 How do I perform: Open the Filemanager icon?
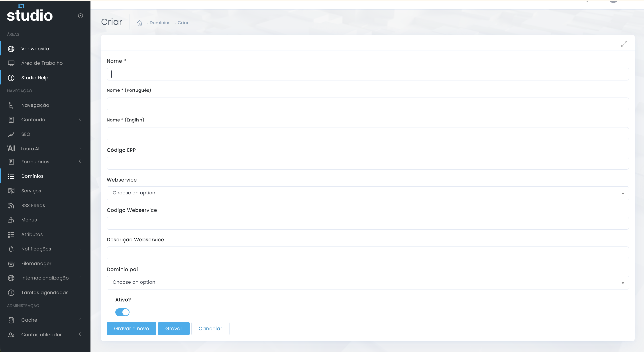[11, 263]
